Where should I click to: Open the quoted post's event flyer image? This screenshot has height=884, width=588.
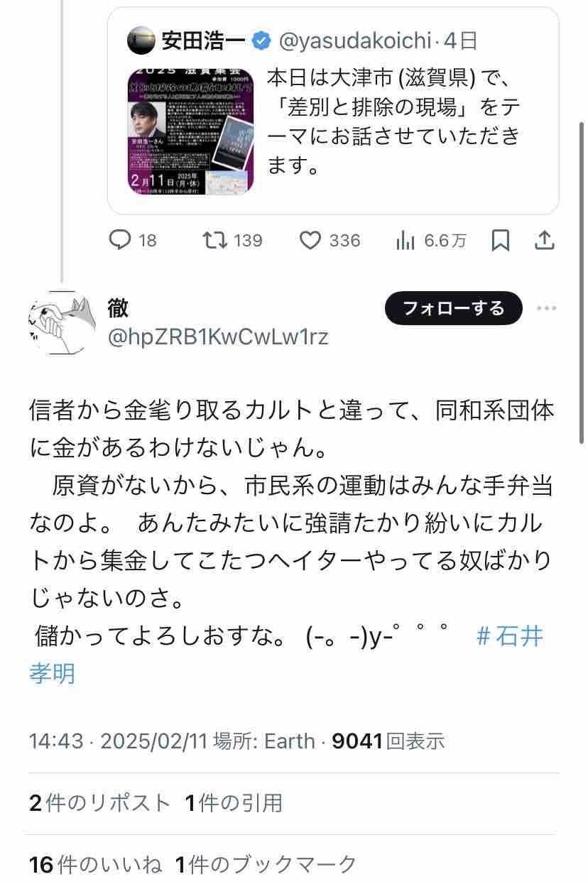[x=191, y=131]
